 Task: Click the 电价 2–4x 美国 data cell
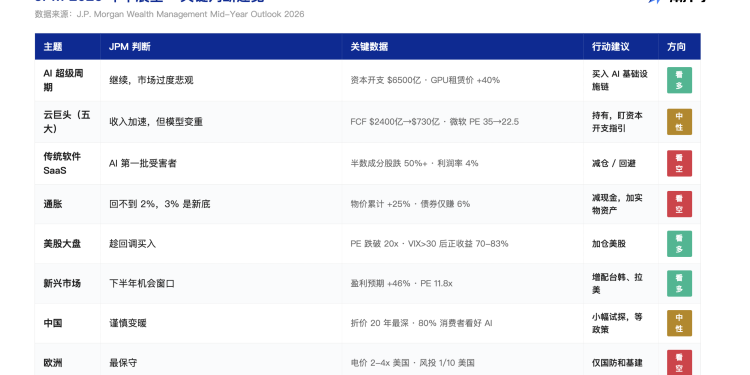pyautogui.click(x=463, y=360)
